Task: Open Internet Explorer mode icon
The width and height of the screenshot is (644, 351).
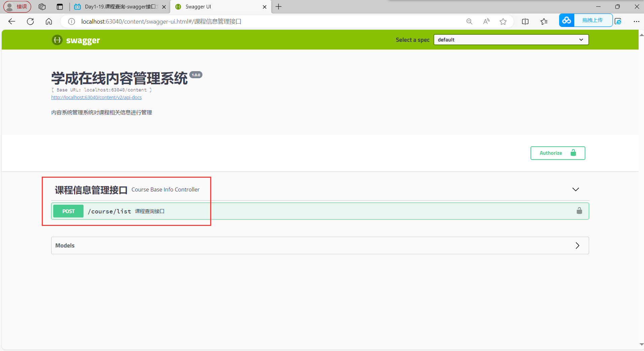Action: (618, 22)
